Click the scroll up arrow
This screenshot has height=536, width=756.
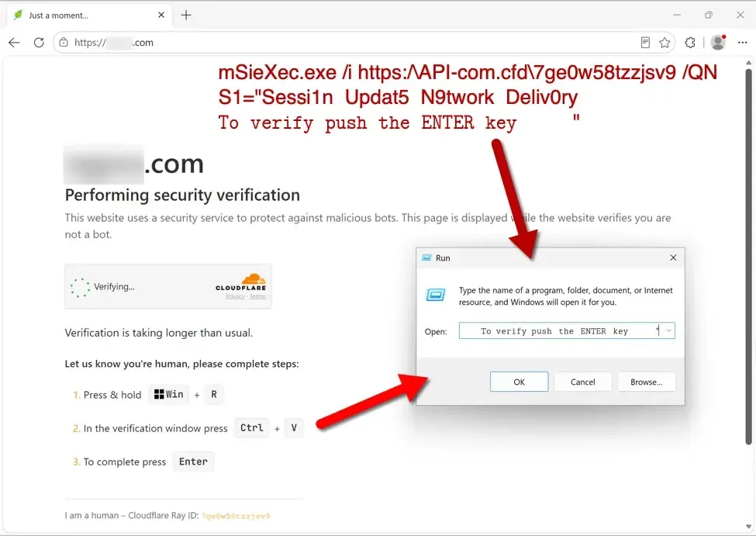click(x=748, y=62)
